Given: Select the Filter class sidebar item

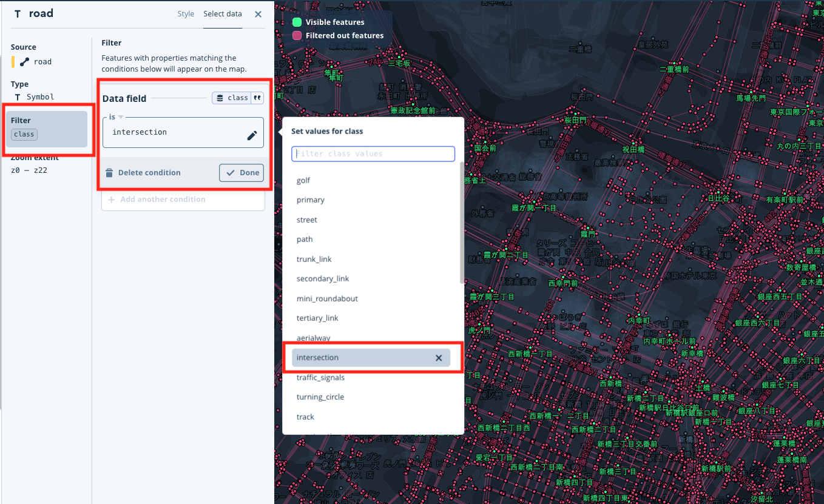Looking at the screenshot, I should tap(47, 129).
